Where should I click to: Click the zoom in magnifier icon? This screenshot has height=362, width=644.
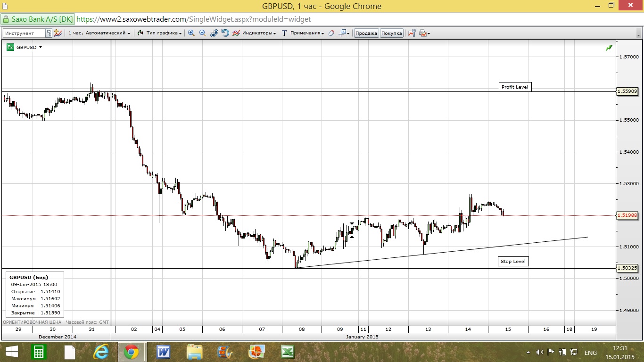(191, 33)
